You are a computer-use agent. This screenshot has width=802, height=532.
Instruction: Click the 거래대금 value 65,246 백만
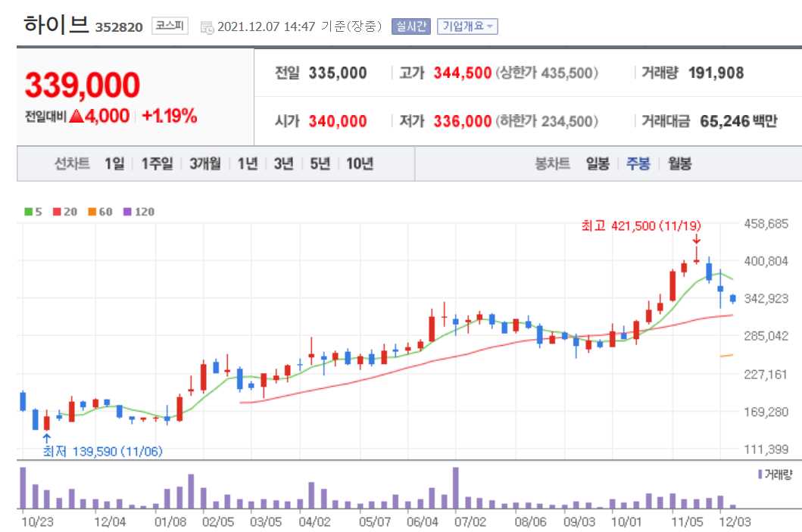click(x=738, y=122)
